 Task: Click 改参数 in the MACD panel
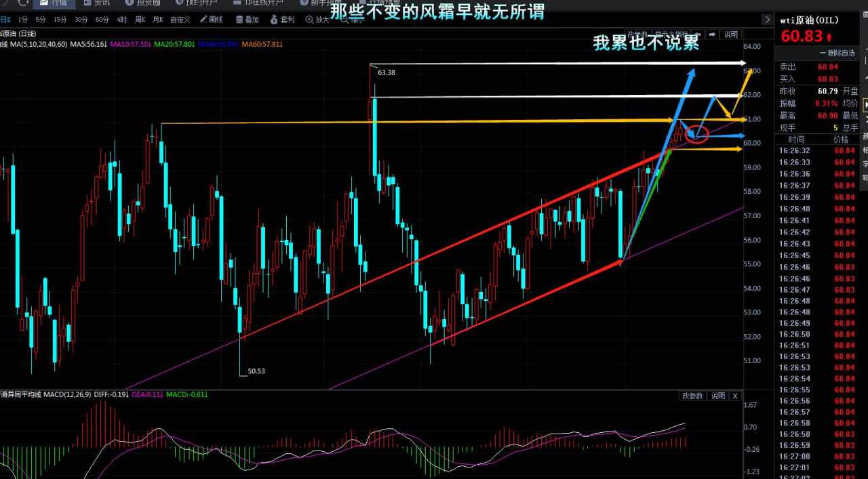pos(692,396)
